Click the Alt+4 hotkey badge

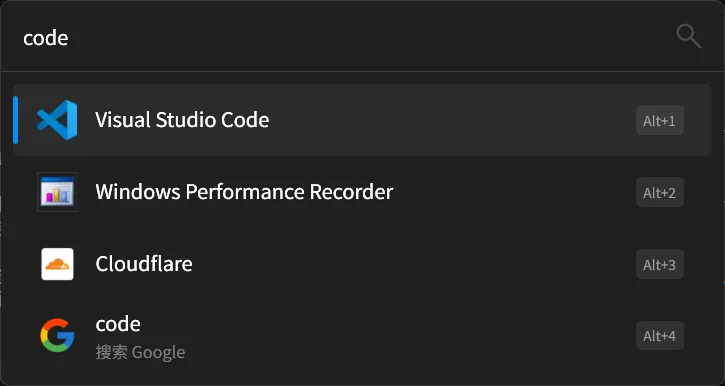tap(660, 336)
